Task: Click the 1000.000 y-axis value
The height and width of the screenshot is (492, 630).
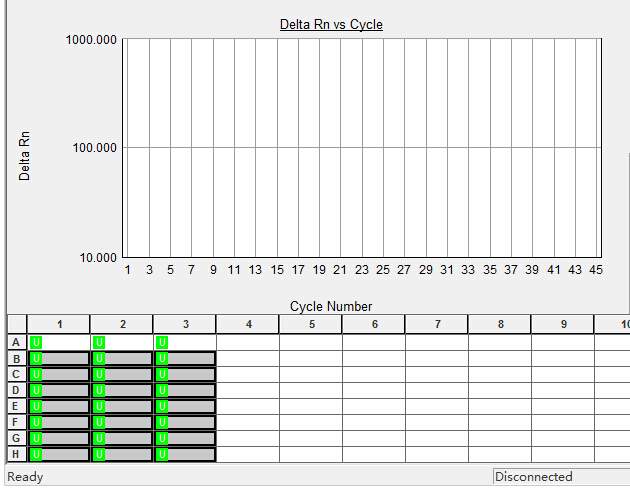Action: [x=91, y=40]
